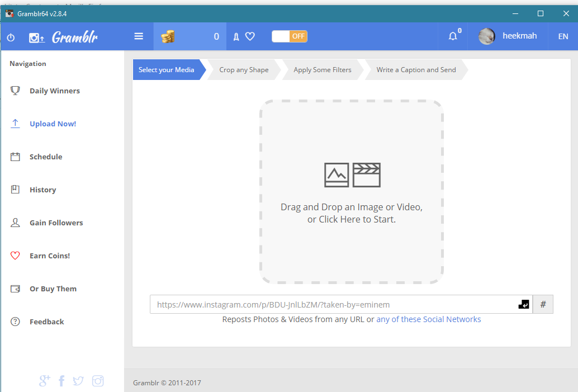
Task: Go to Crop any Shape step
Action: point(244,70)
